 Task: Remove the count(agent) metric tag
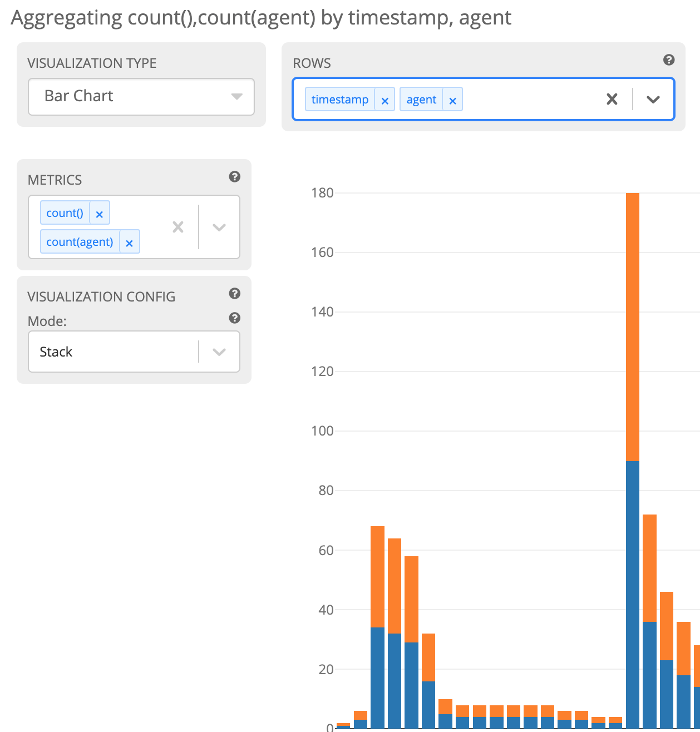pyautogui.click(x=129, y=243)
